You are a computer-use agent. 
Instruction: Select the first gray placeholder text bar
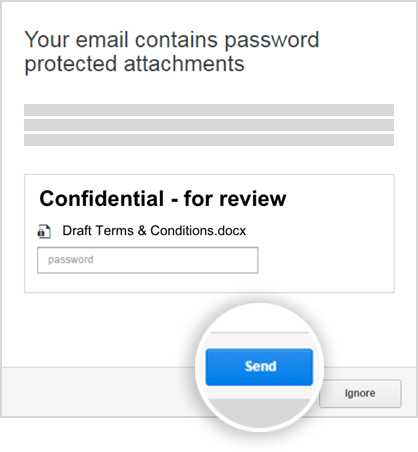pos(209,110)
